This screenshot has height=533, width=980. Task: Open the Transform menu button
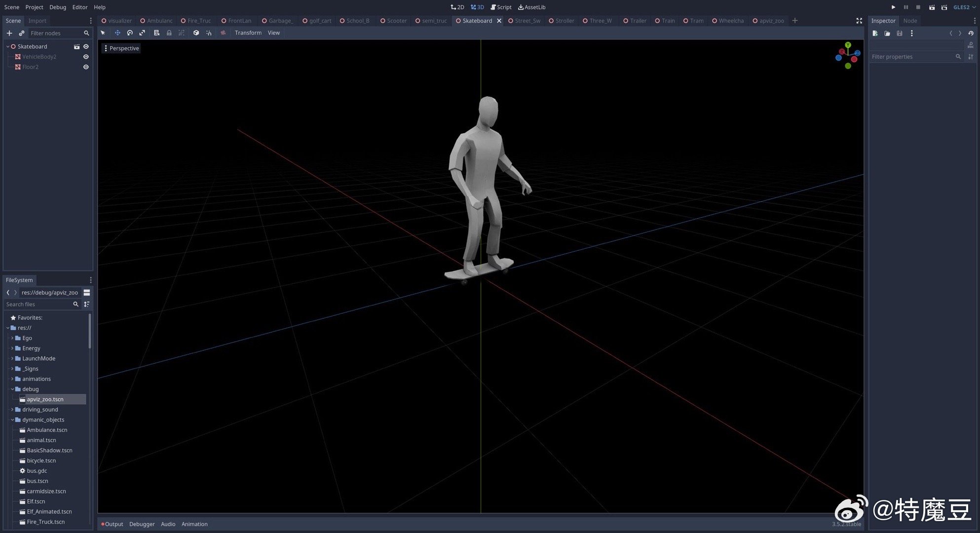tap(248, 33)
